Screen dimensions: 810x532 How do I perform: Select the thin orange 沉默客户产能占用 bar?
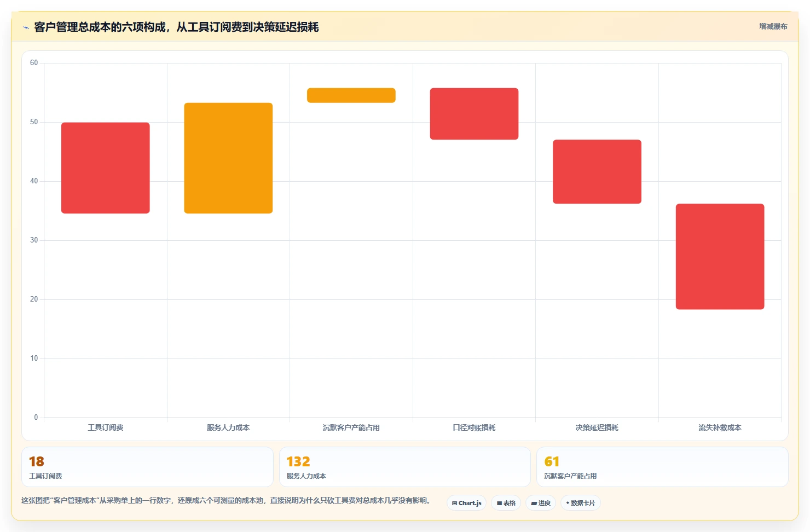(x=351, y=95)
